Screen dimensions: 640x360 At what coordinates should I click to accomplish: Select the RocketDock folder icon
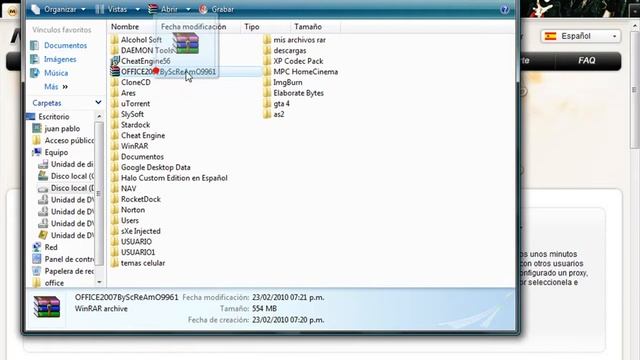pos(115,199)
